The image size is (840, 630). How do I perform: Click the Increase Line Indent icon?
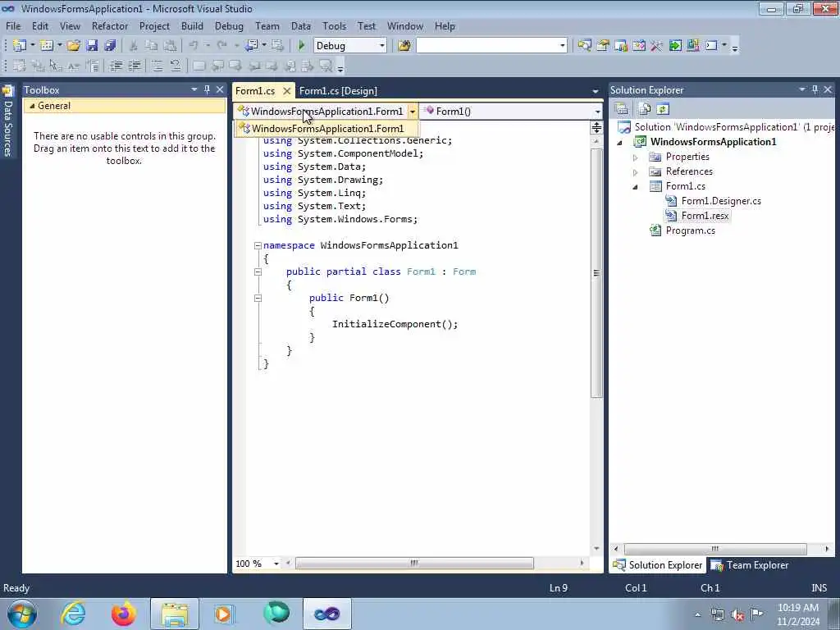click(x=135, y=66)
